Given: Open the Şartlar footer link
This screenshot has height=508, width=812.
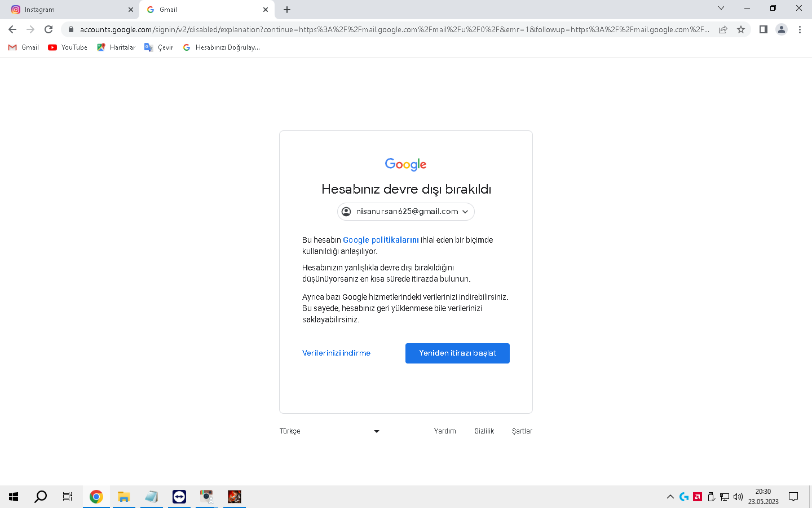Looking at the screenshot, I should [522, 431].
